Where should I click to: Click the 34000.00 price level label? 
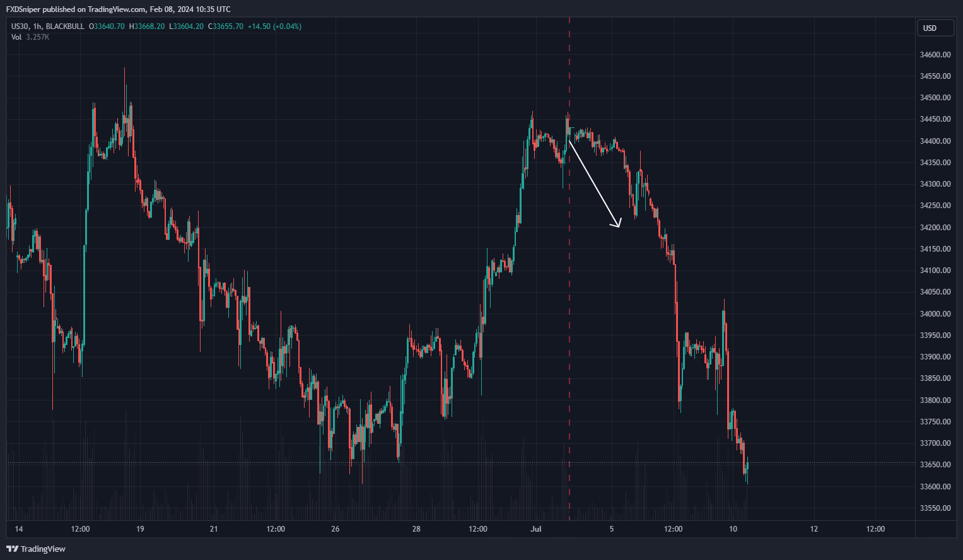(935, 314)
